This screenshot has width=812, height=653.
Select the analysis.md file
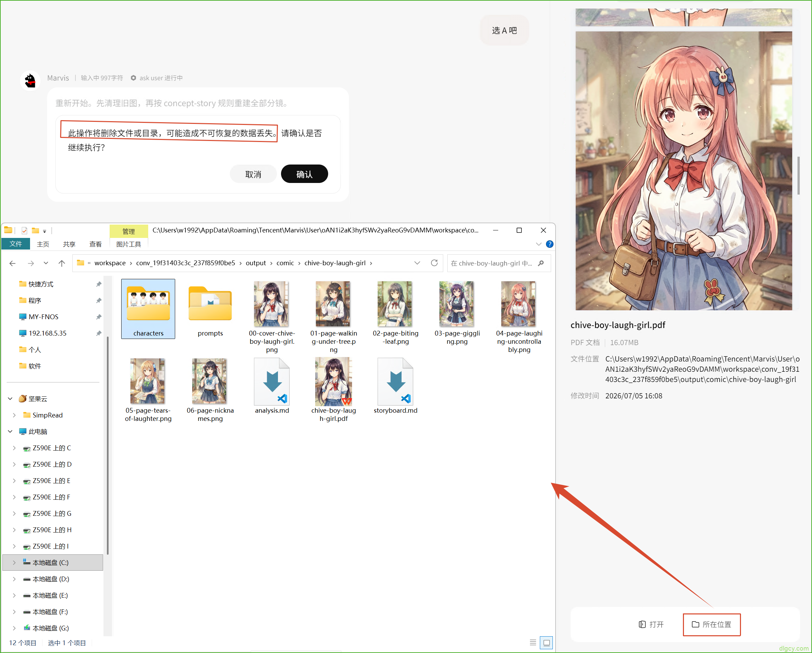tap(272, 386)
